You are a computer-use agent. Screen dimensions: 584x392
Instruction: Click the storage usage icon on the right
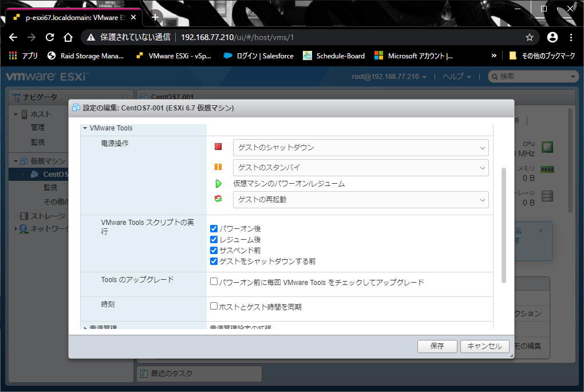pos(547,196)
